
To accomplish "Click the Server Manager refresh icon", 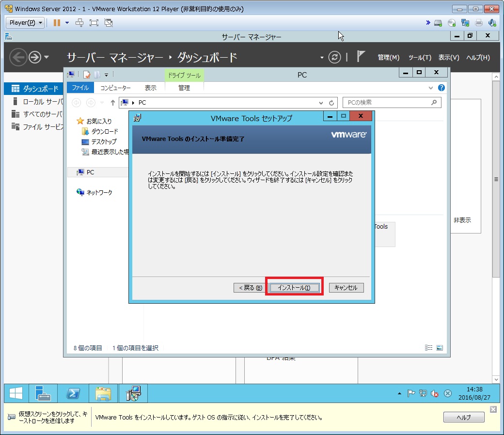I will click(334, 57).
